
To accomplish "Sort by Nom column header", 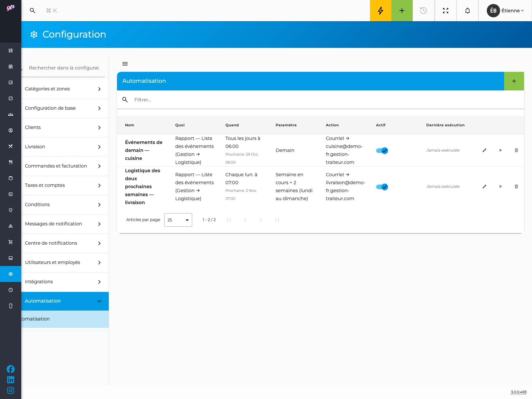I will point(130,125).
